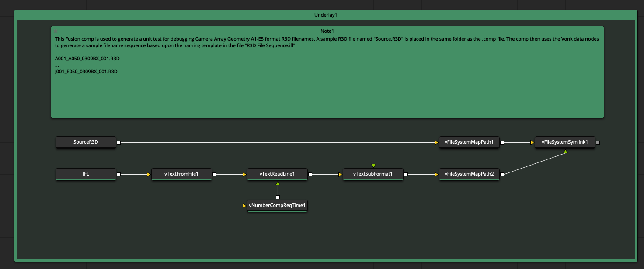This screenshot has width=644, height=269.
Task: Select the IFL node
Action: pyautogui.click(x=86, y=174)
